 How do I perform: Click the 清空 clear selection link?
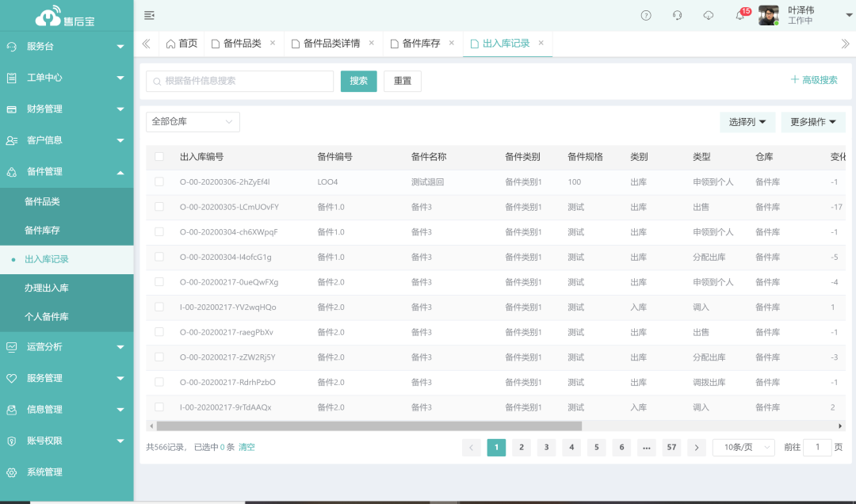click(246, 448)
